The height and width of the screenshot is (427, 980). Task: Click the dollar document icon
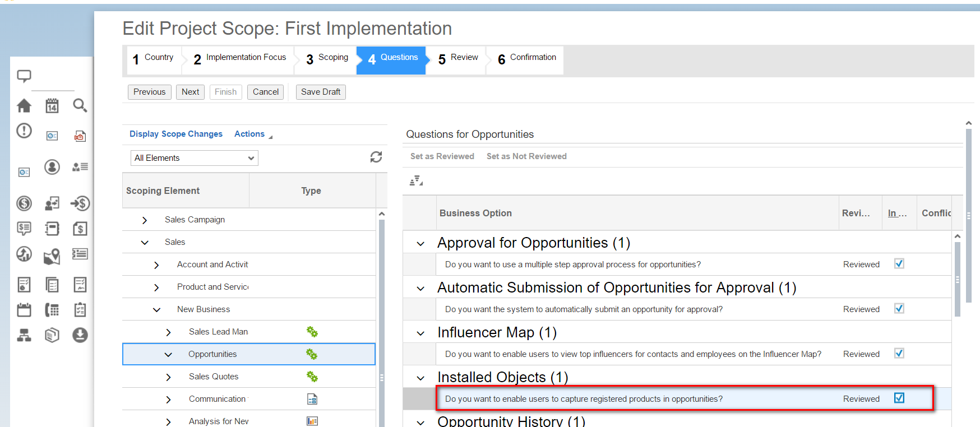tap(80, 229)
